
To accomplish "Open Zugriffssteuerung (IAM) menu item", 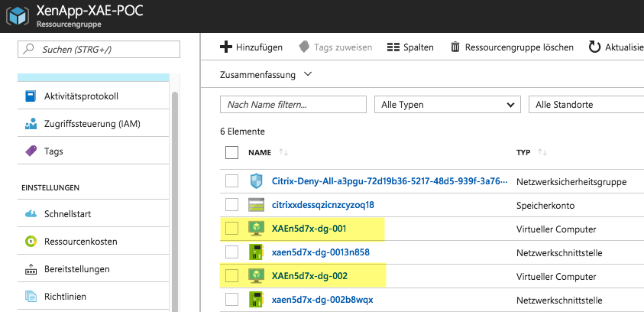I will click(93, 124).
